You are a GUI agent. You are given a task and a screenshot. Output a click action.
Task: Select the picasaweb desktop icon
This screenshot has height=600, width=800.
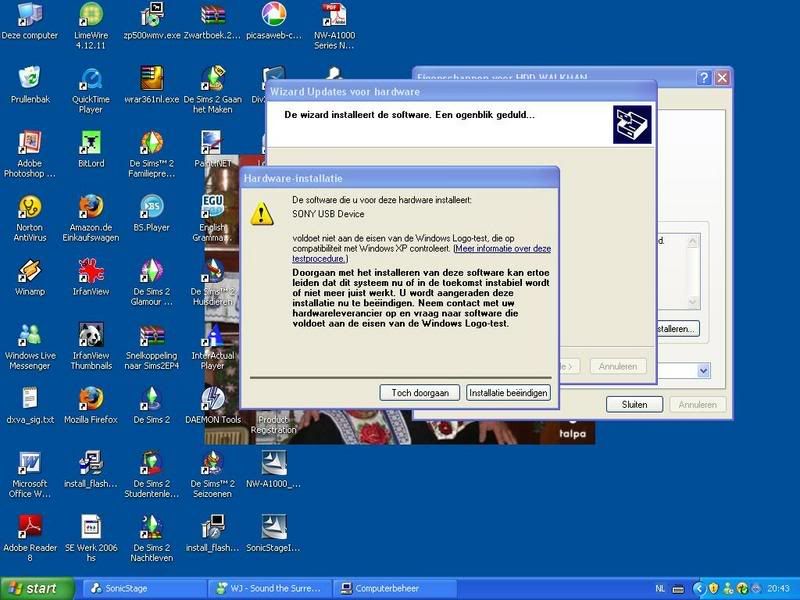[x=273, y=21]
